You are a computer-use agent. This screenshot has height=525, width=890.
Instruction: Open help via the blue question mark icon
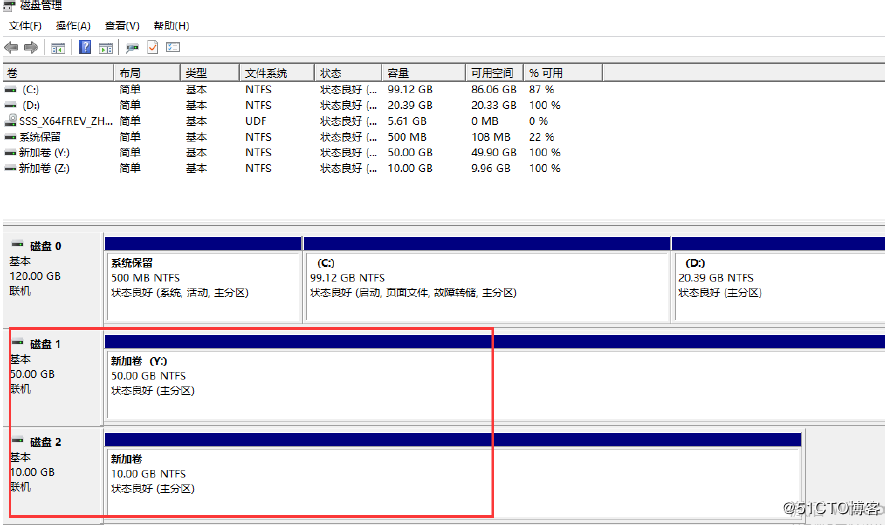(85, 47)
